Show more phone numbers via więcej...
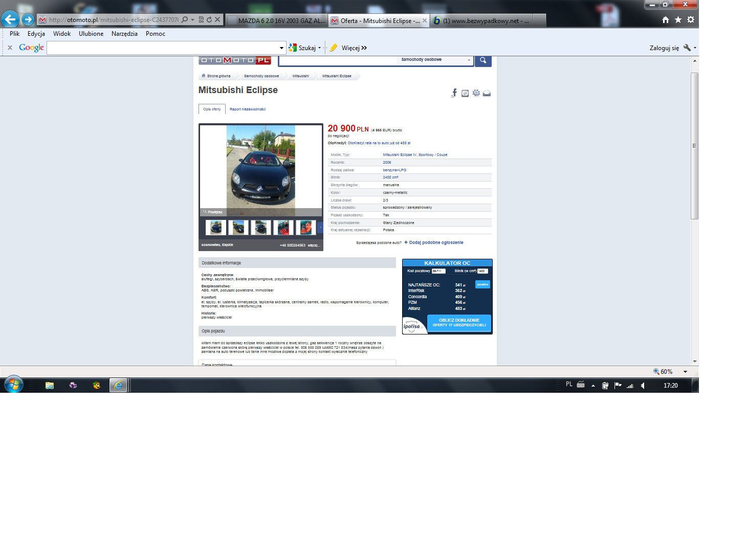747x560 pixels. pyautogui.click(x=314, y=245)
